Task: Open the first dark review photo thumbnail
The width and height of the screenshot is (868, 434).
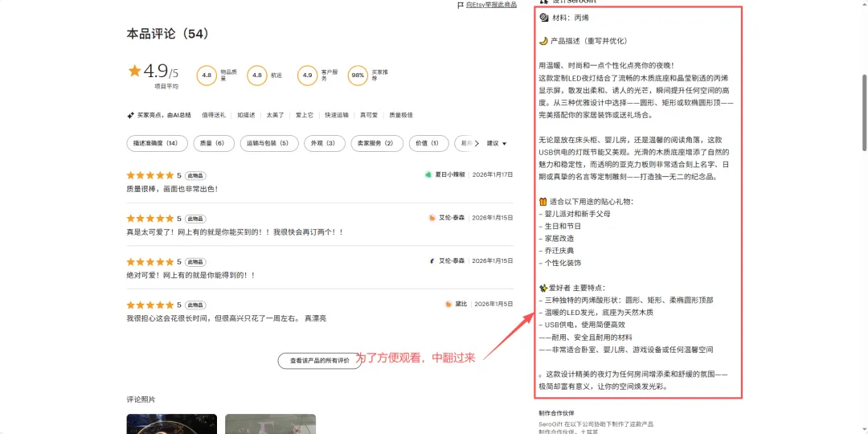Action: point(171,424)
